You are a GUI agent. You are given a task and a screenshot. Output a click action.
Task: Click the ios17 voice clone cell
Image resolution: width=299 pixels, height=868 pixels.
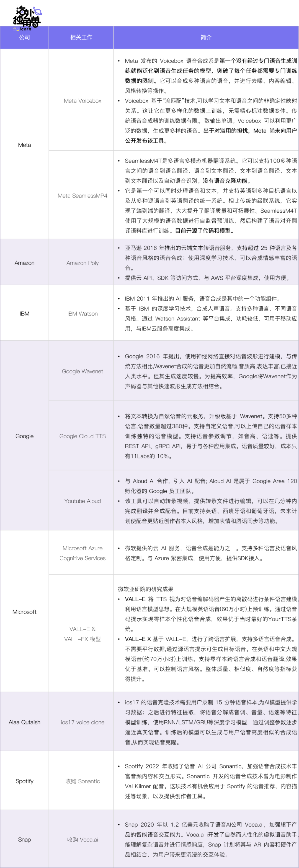(x=81, y=722)
